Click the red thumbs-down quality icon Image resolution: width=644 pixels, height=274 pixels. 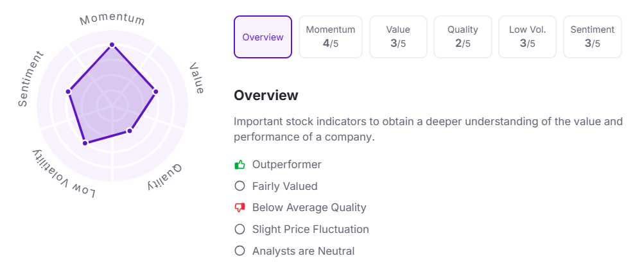tap(240, 207)
